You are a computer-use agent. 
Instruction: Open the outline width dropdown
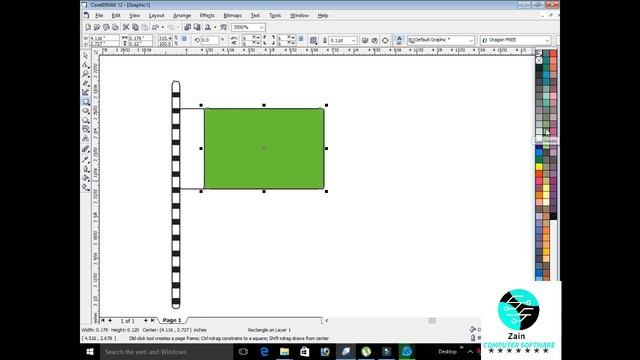pyautogui.click(x=353, y=40)
